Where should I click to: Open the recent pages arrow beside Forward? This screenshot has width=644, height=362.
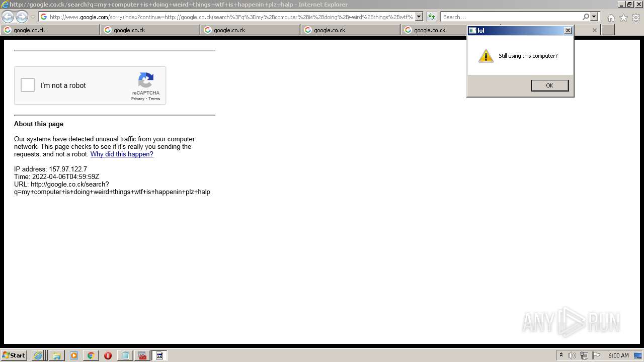[x=33, y=17]
